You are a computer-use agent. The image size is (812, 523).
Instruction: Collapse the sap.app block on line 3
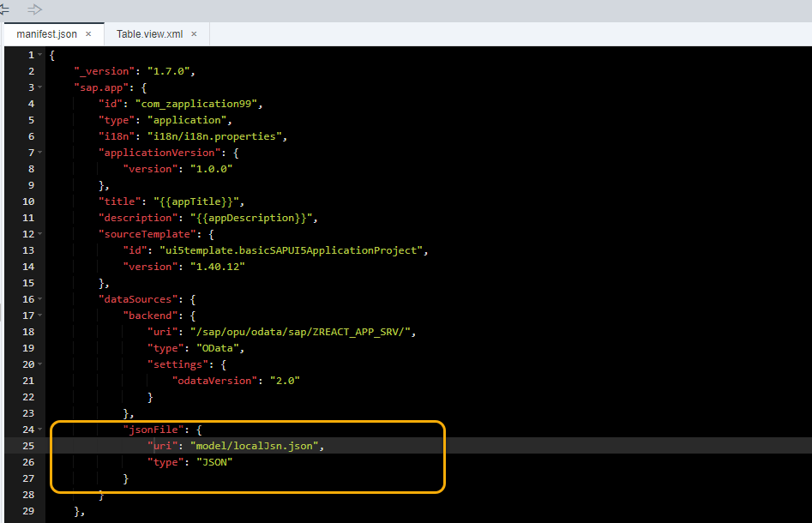pos(40,87)
